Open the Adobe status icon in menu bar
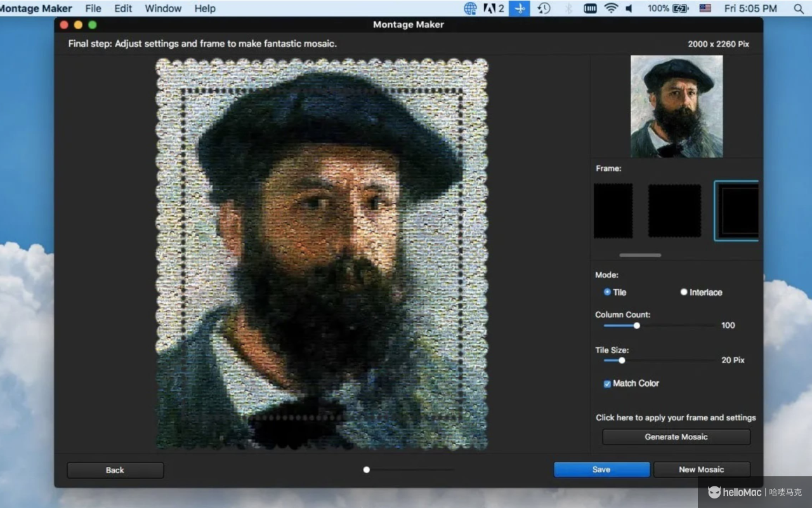Image resolution: width=812 pixels, height=508 pixels. point(494,8)
